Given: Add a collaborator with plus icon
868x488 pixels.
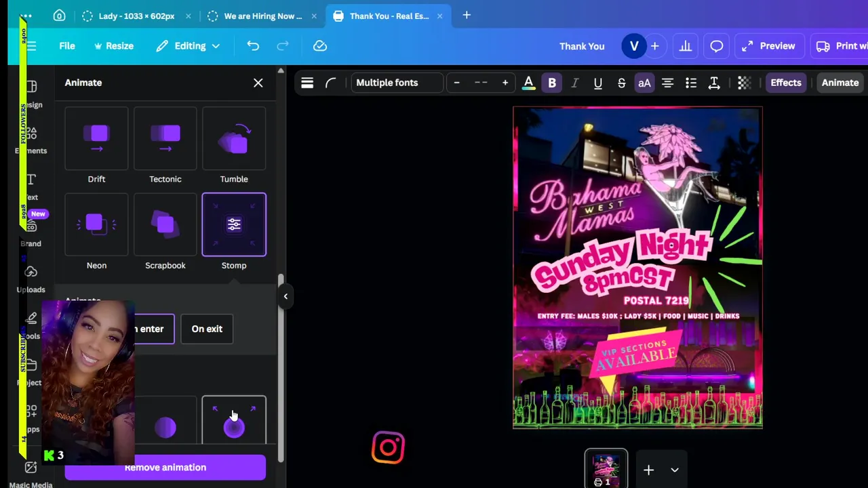Looking at the screenshot, I should pyautogui.click(x=655, y=46).
